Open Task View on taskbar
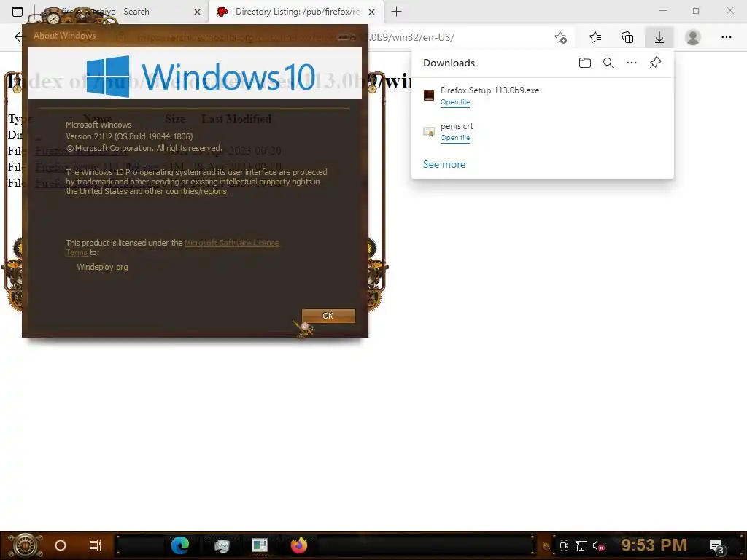The image size is (747, 560). [96, 545]
